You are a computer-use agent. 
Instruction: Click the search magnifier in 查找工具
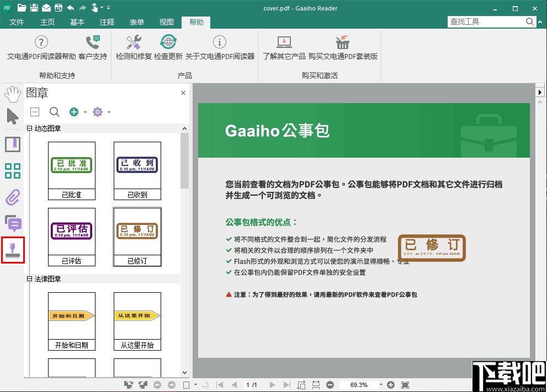pos(530,22)
